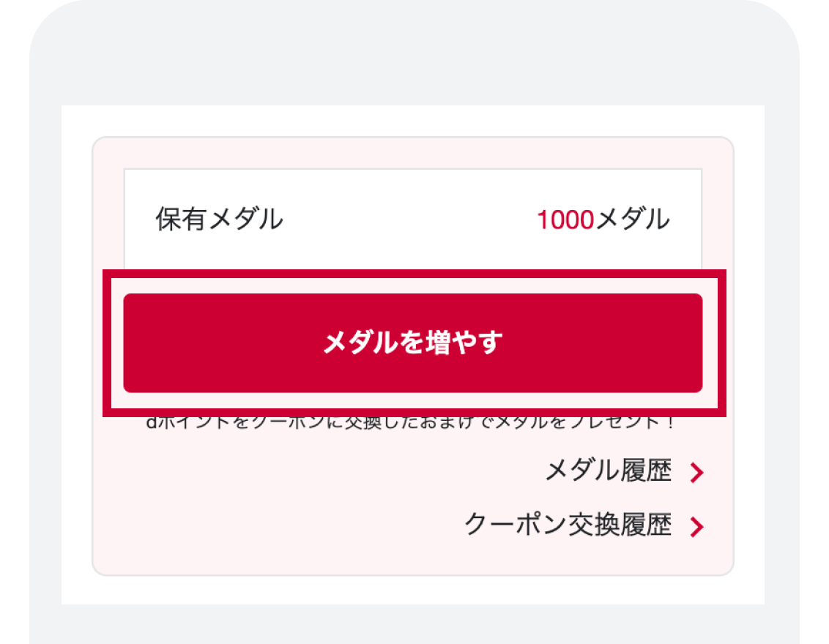Viewport: 829px width, 644px height.
Task: Click the dポイント promotional text line
Action: click(x=410, y=423)
